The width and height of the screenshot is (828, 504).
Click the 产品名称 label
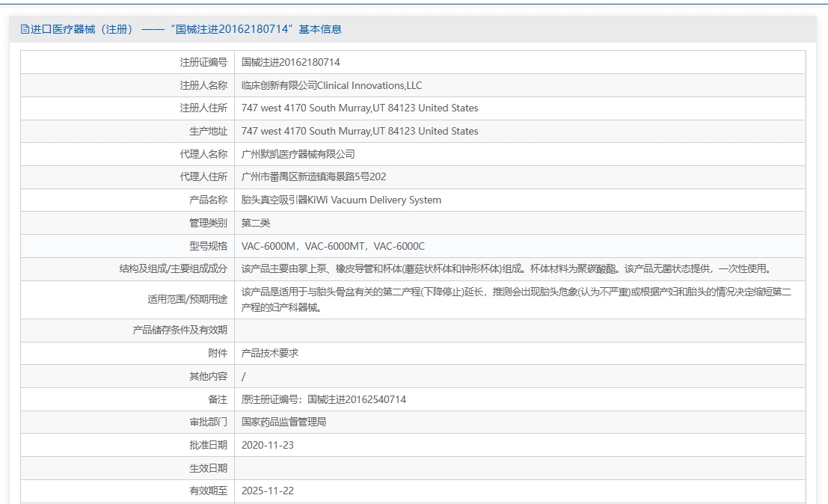[208, 200]
